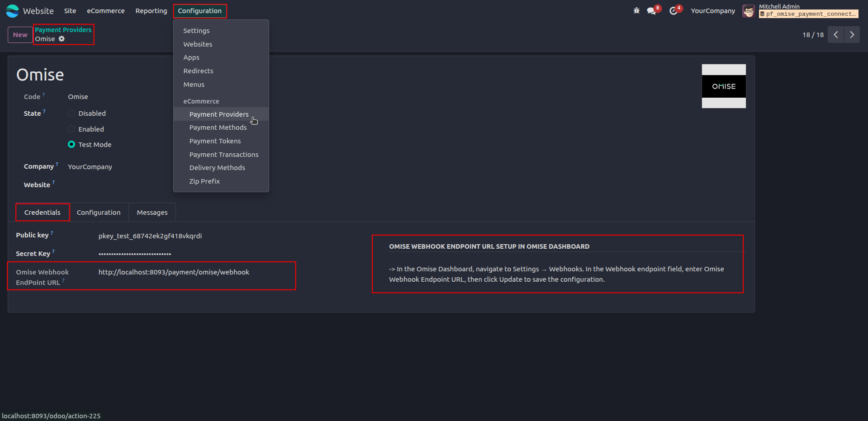Viewport: 868px width, 421px height.
Task: Click the Public key value field
Action: pos(150,236)
